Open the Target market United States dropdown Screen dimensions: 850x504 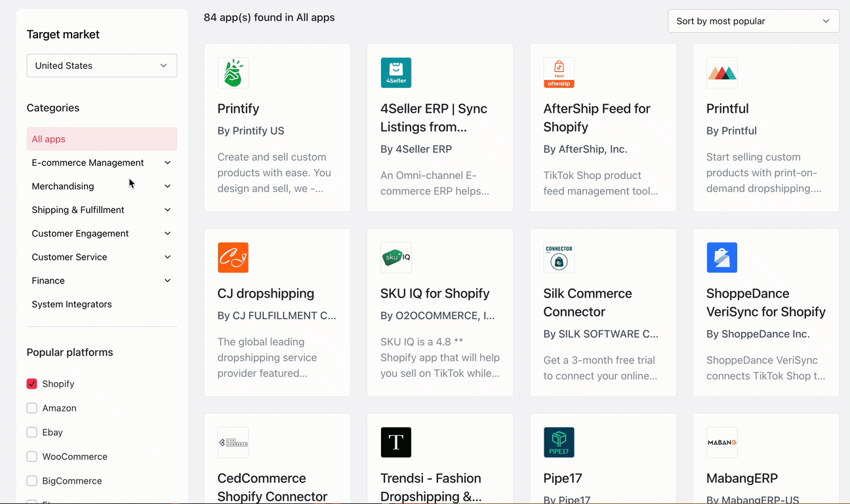pyautogui.click(x=102, y=66)
